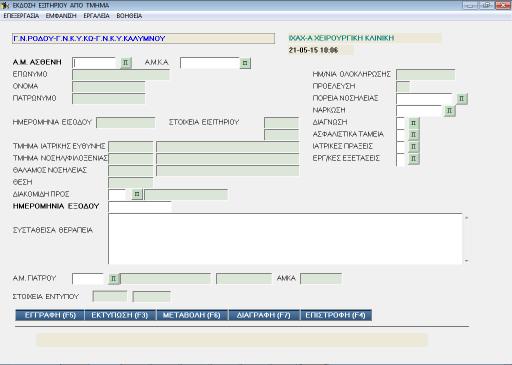Viewport: 512px width, 365px height.
Task: Click the ΕΠΩΝΥΜΟ field
Action: tap(121, 75)
